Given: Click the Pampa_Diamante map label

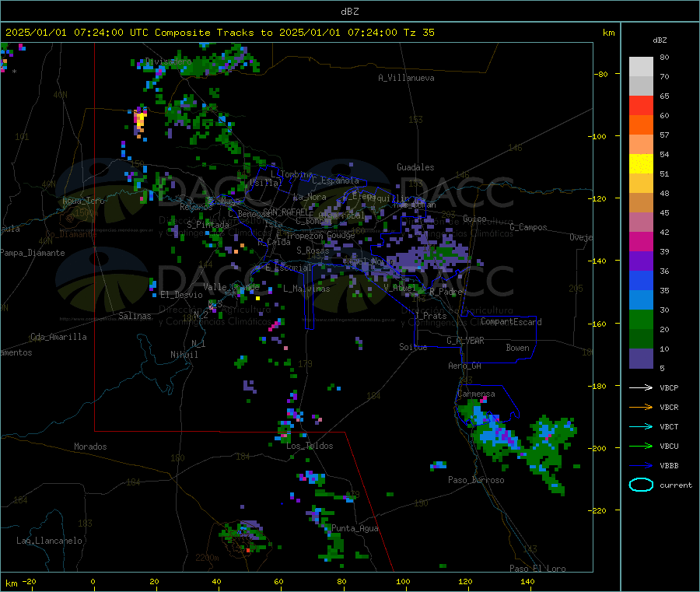Looking at the screenshot, I should pos(32,253).
